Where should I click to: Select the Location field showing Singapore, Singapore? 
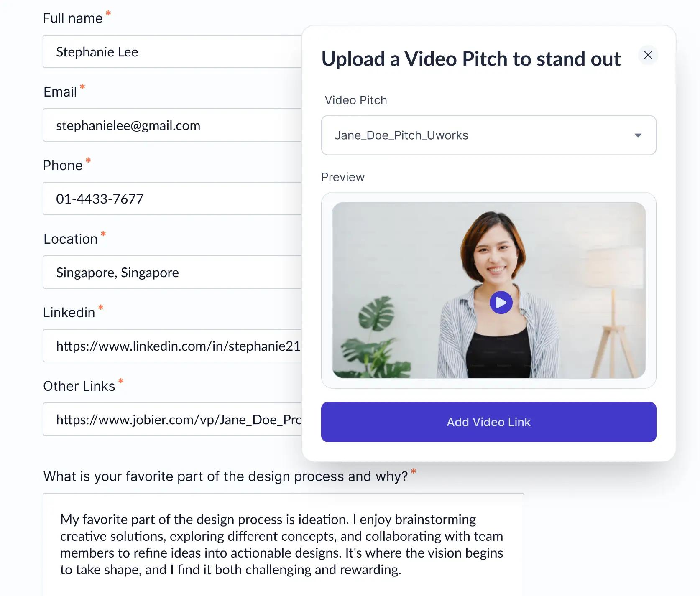point(172,272)
